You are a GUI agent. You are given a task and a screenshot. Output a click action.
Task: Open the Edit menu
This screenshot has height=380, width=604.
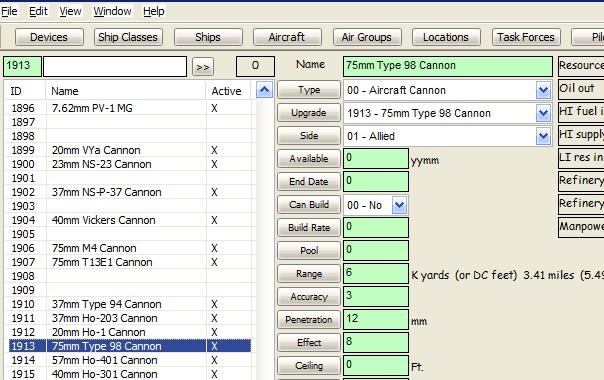point(38,11)
